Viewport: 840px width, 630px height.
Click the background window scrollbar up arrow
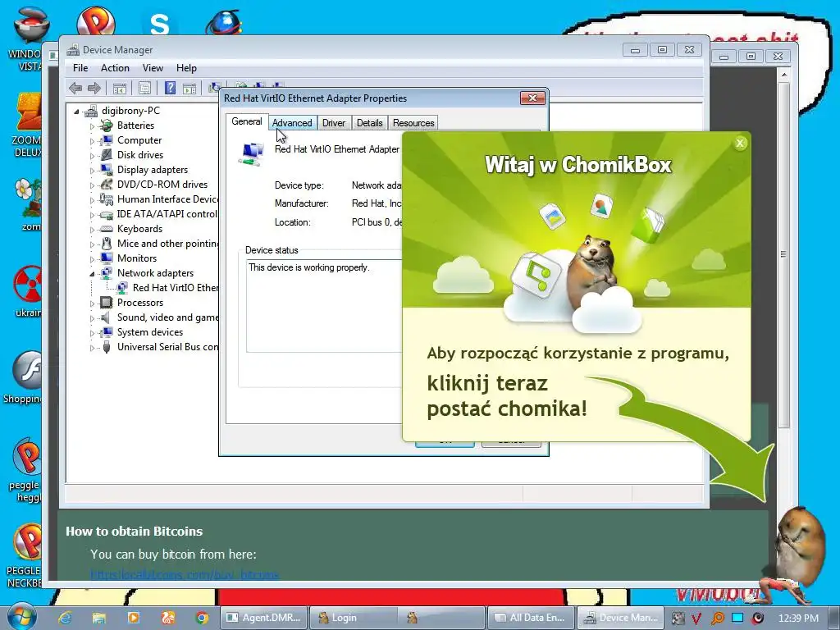tap(783, 75)
